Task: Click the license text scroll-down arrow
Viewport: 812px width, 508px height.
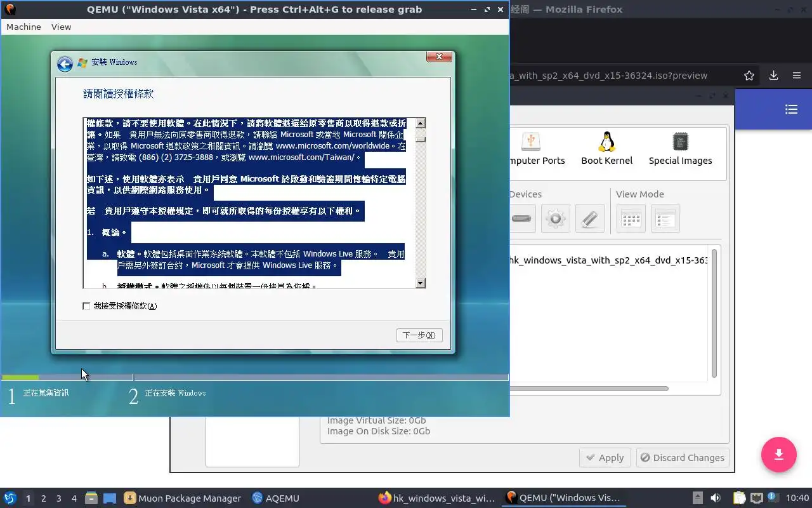Action: (420, 283)
